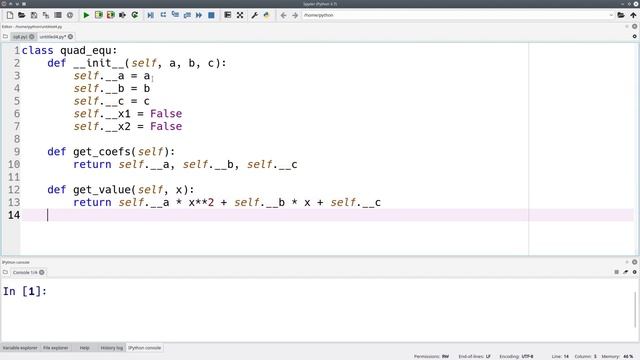The image size is (640, 360).
Task: Close the IPython console pane
Action: pyautogui.click(x=634, y=262)
